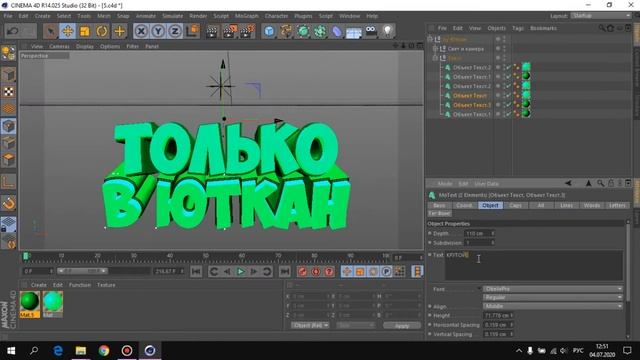Viewport: 640px width, 360px height.
Task: Switch to the Letters tab
Action: point(617,205)
